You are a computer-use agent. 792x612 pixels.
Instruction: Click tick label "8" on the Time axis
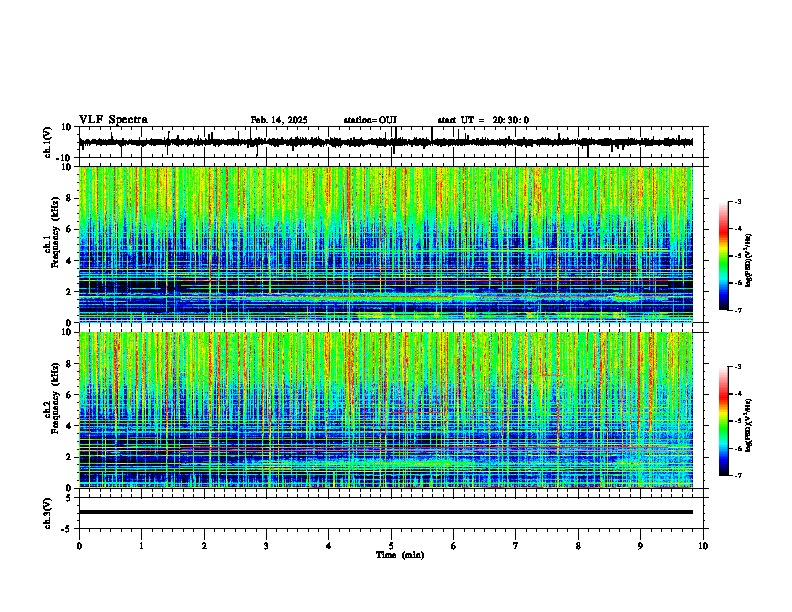pyautogui.click(x=578, y=546)
